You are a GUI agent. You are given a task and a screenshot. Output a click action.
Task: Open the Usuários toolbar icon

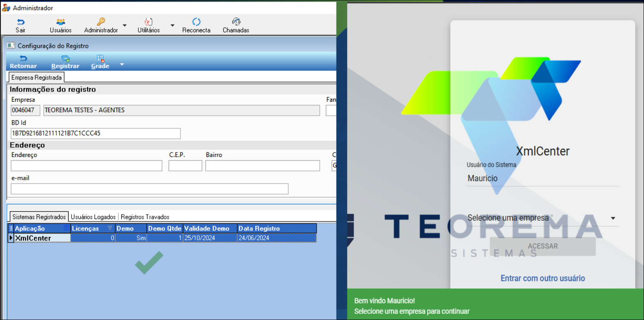(60, 22)
